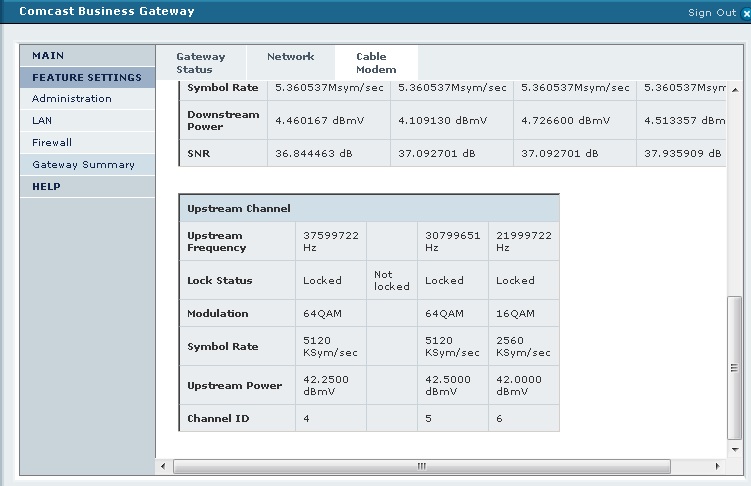Select Gateway Summary in the sidebar

tap(83, 165)
